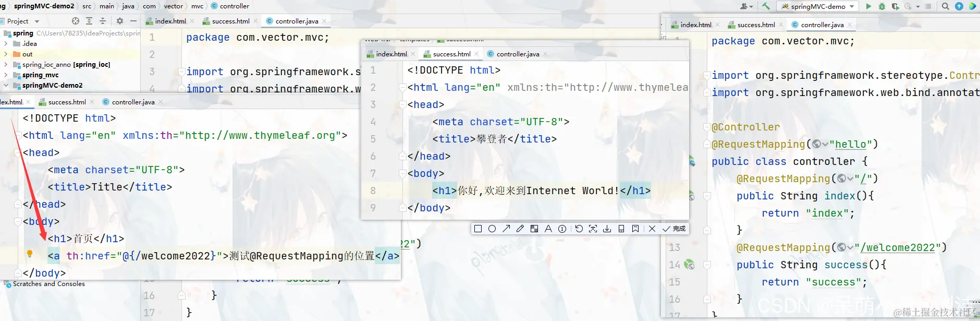This screenshot has height=321, width=980.
Task: Click the h1 line with Internet World text
Action: (x=541, y=191)
